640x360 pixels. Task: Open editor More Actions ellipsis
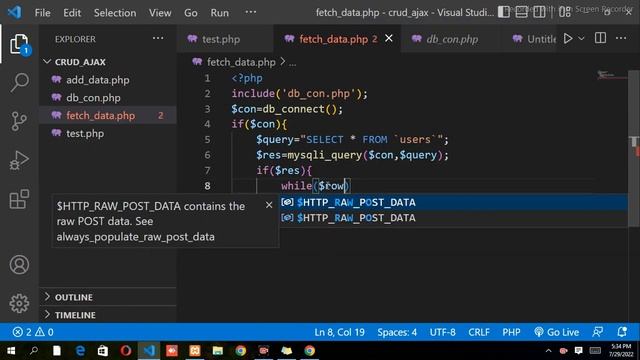point(621,38)
